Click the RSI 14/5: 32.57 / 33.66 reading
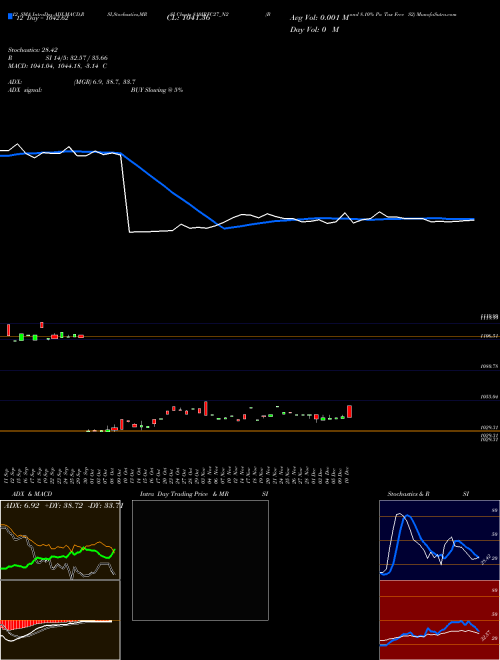The image size is (500, 660). 58,58
